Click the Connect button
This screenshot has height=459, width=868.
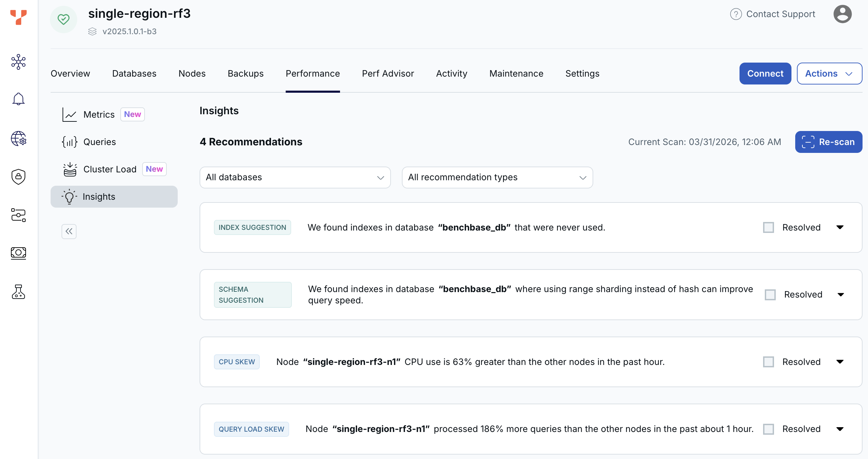coord(765,74)
